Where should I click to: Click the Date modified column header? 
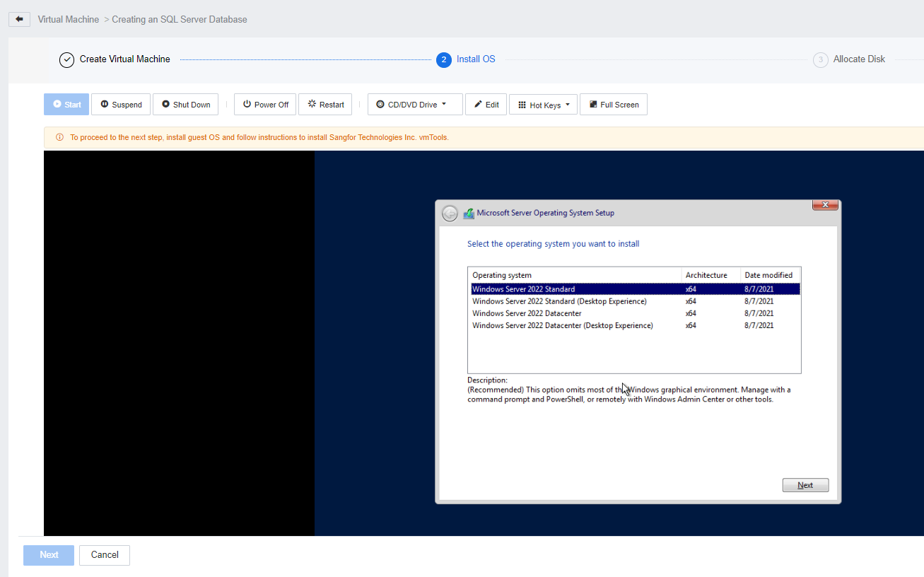tap(771, 275)
